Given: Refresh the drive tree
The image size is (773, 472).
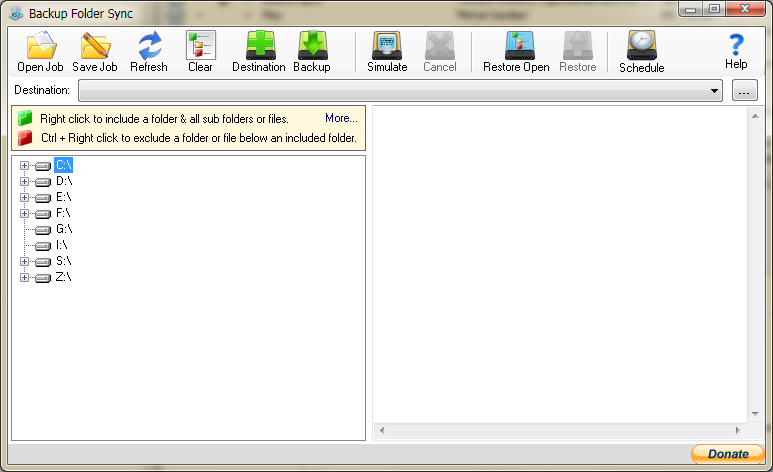Looking at the screenshot, I should tap(149, 51).
